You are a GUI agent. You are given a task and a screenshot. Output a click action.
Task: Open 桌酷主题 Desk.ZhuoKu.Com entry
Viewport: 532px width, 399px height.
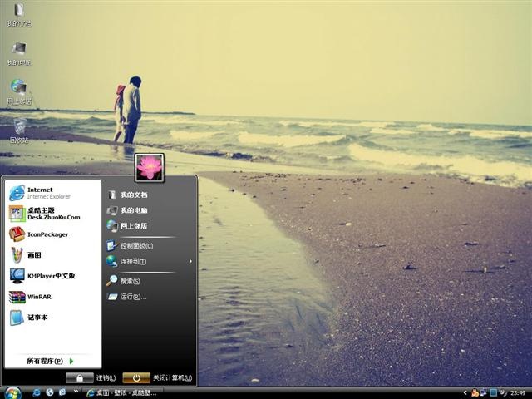click(x=52, y=214)
